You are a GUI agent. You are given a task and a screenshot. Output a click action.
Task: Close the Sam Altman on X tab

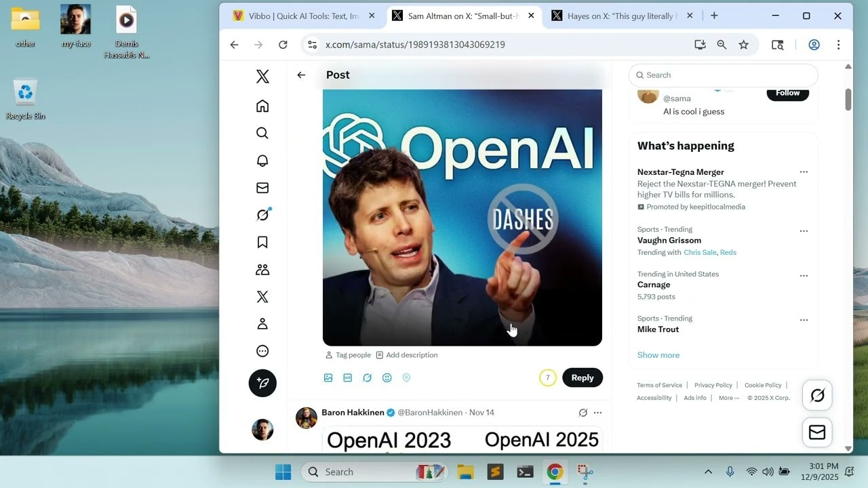pyautogui.click(x=531, y=16)
